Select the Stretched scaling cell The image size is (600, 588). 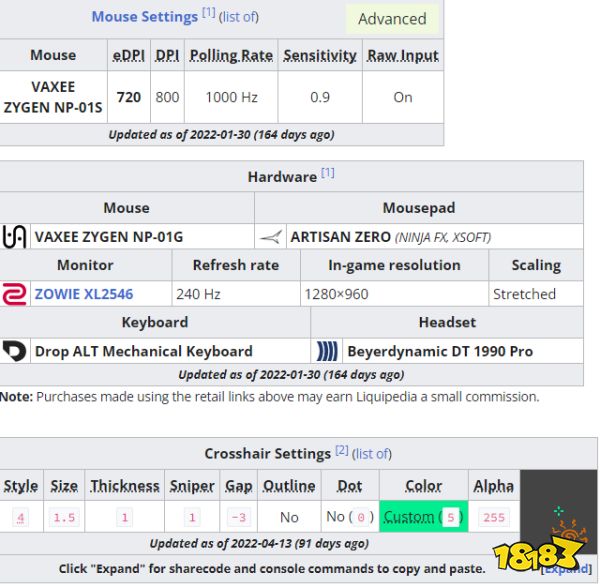[536, 294]
